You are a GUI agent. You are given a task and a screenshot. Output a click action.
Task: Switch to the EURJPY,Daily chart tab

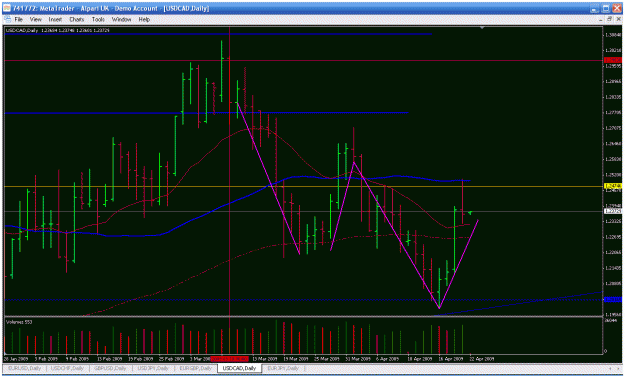pos(283,368)
